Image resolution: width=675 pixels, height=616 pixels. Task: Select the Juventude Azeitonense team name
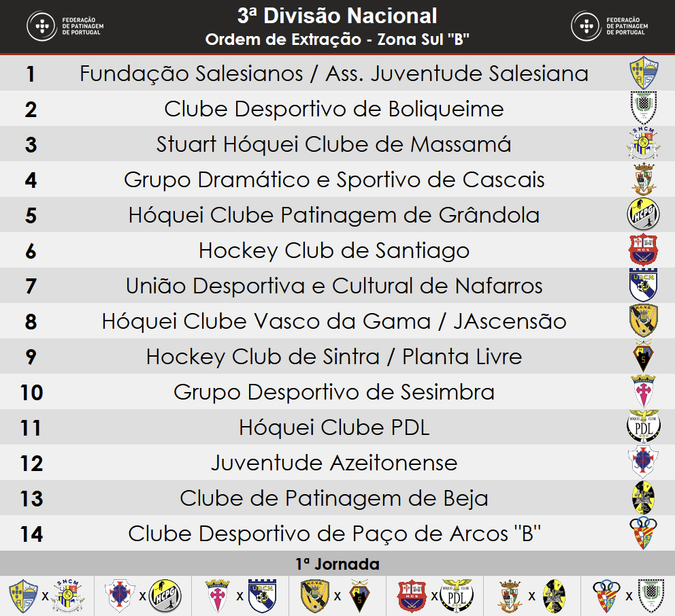[334, 463]
